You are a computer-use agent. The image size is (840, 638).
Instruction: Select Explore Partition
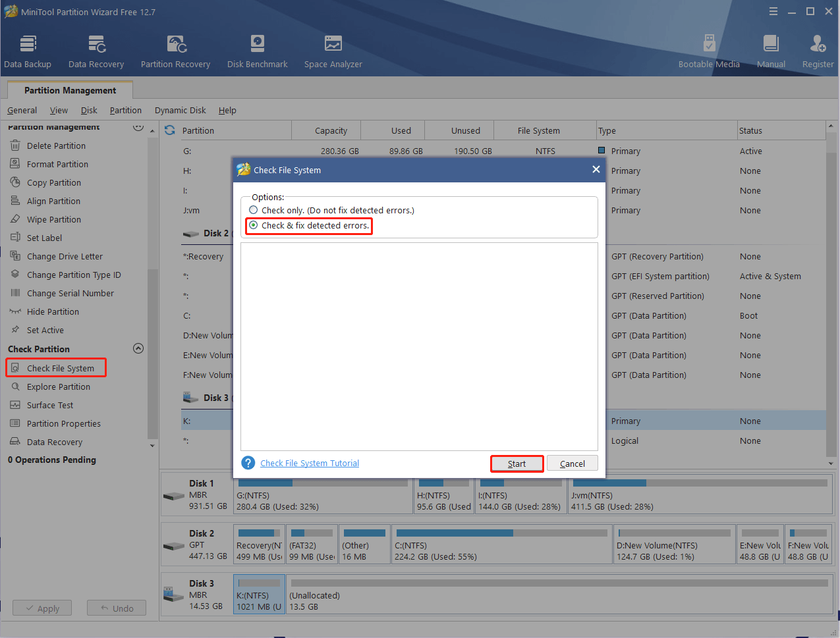point(59,387)
